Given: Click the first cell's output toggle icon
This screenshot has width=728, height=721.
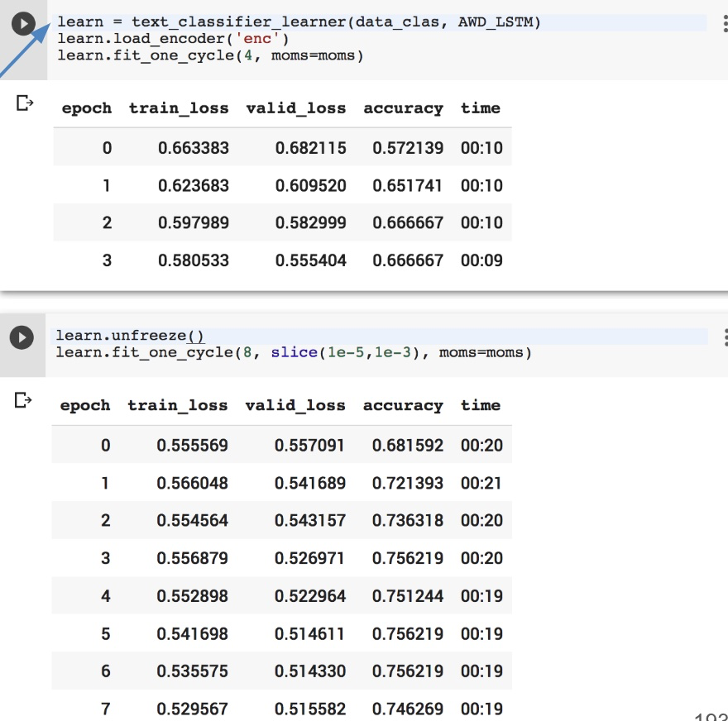Looking at the screenshot, I should (24, 103).
